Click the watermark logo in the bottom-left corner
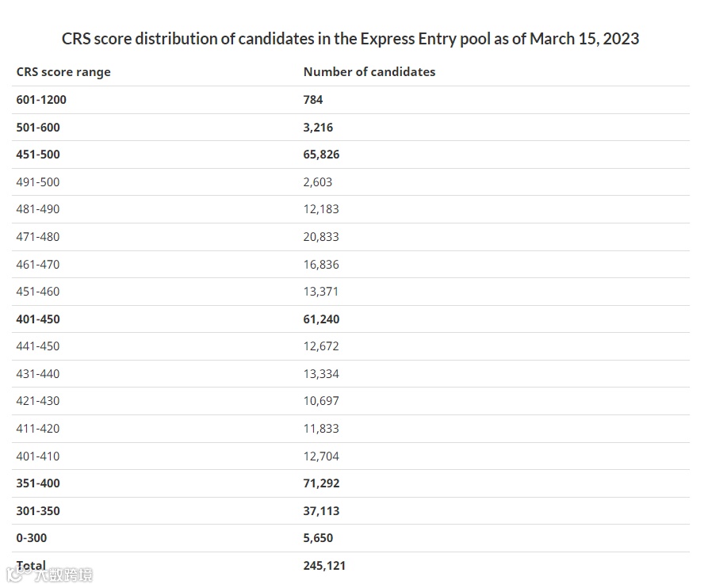Viewport: 708px width, 588px height. 49,574
